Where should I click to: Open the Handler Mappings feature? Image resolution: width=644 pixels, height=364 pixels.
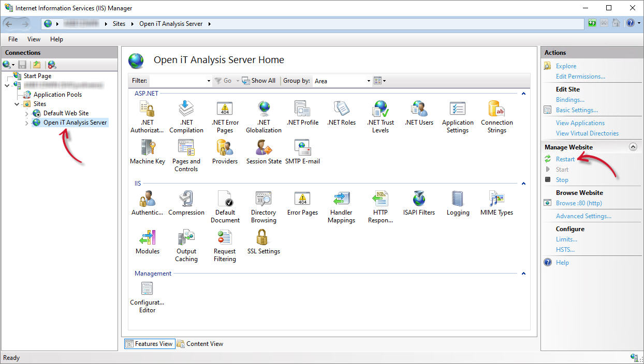(341, 206)
